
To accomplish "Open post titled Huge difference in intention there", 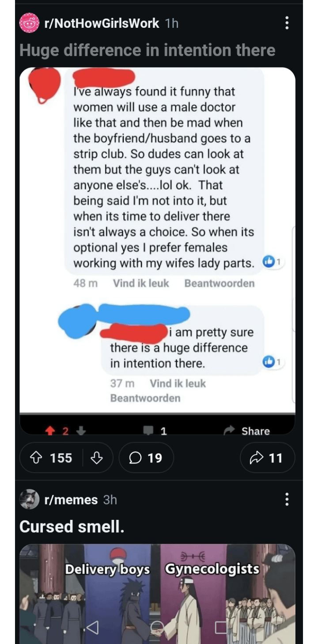I will 147,50.
